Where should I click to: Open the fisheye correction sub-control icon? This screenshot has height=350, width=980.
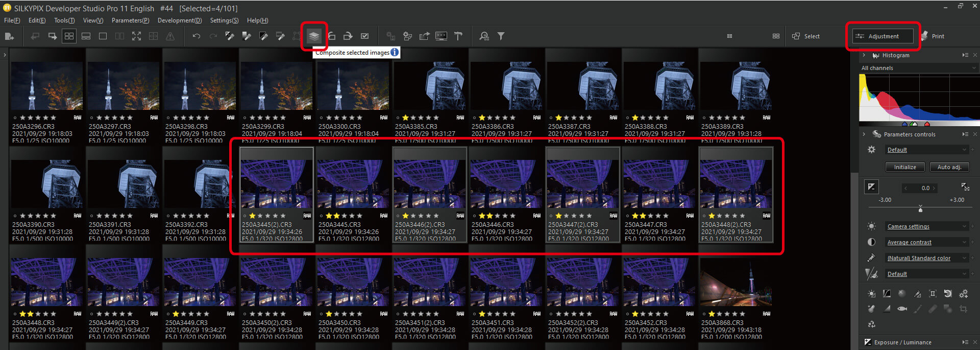pos(902,309)
